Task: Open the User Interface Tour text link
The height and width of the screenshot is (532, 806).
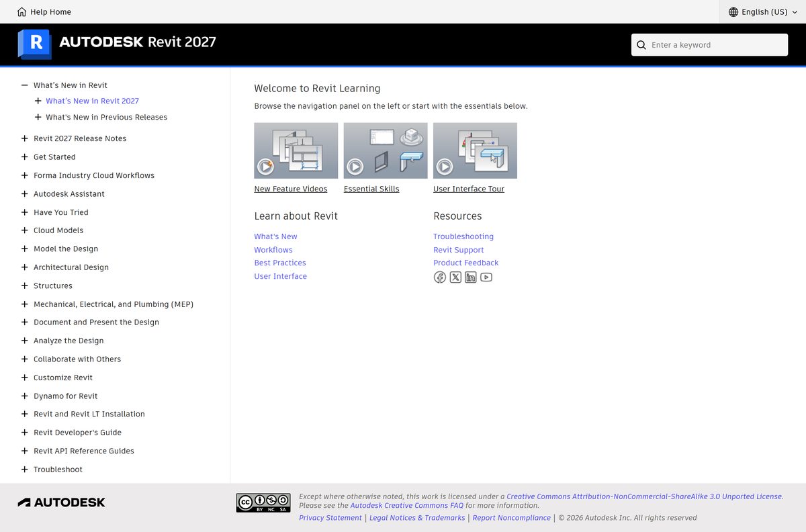Action: click(469, 189)
